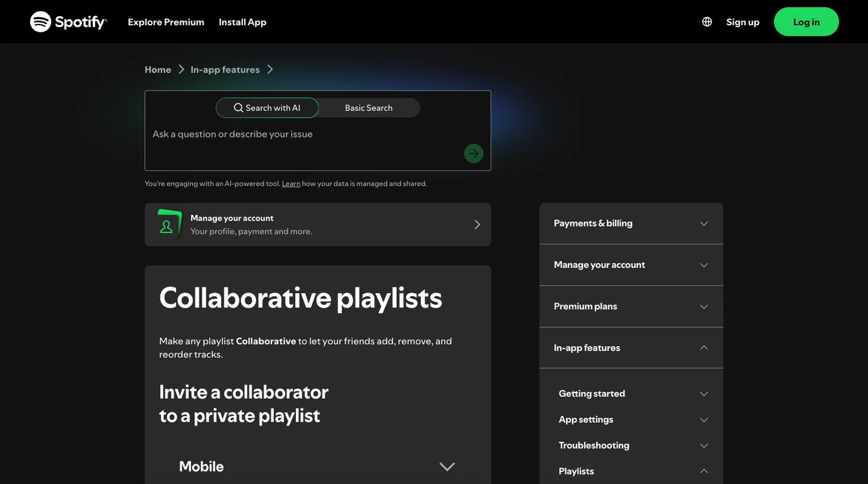Image resolution: width=868 pixels, height=484 pixels.
Task: Click the green Log in button
Action: pos(806,22)
